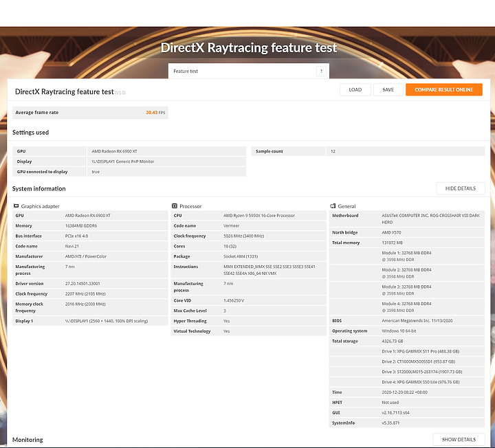Click Virtual Technology Yes value
495x448 pixels.
(227, 331)
